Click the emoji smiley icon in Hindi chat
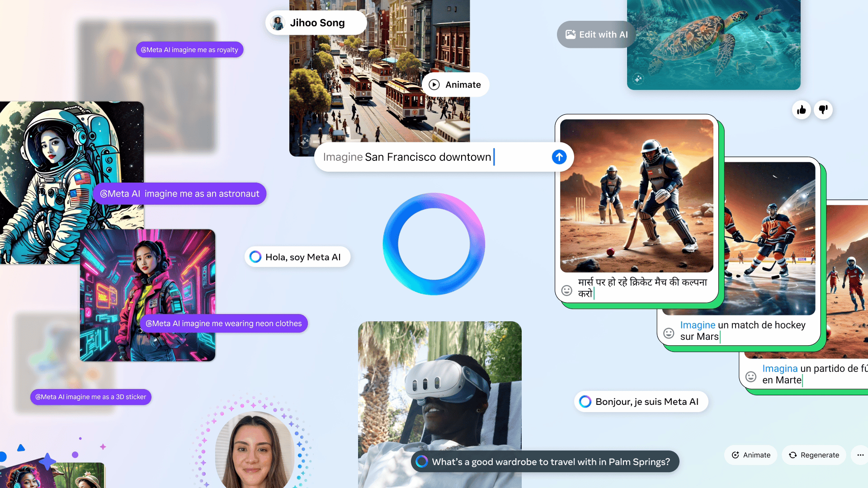This screenshot has height=488, width=868. (x=566, y=290)
